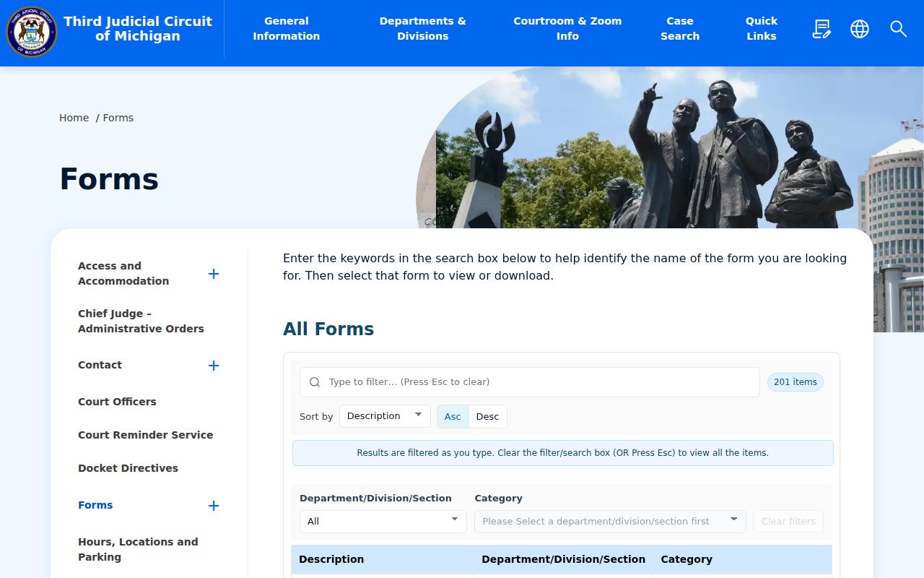924x578 pixels.
Task: Open Quick Links menu
Action: 762,29
